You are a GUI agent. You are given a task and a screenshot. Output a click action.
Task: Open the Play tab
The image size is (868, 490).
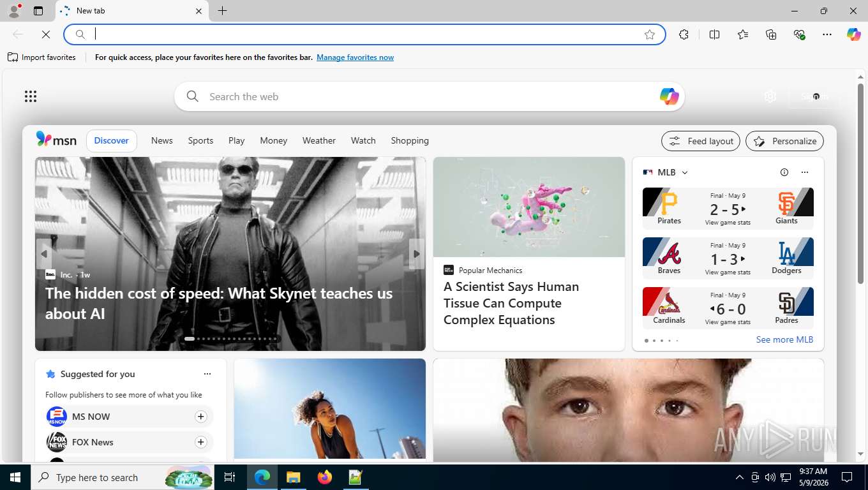(x=236, y=140)
